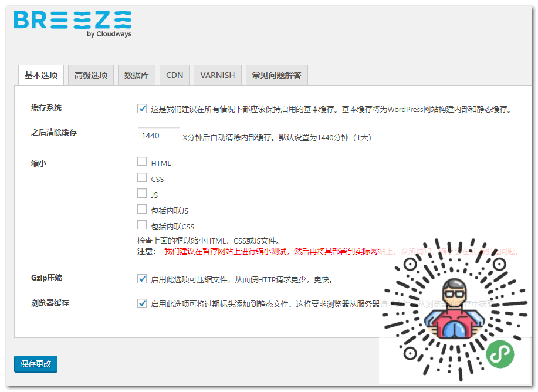Switch to the 高级选项 tab
This screenshot has width=538, height=392.
tap(90, 75)
